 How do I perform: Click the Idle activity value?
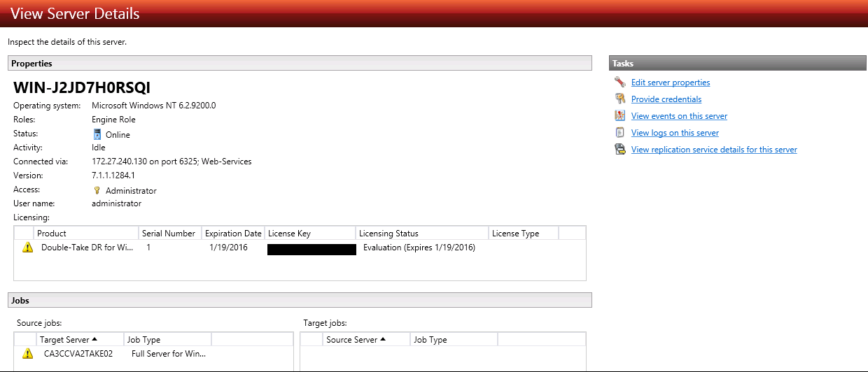(99, 148)
